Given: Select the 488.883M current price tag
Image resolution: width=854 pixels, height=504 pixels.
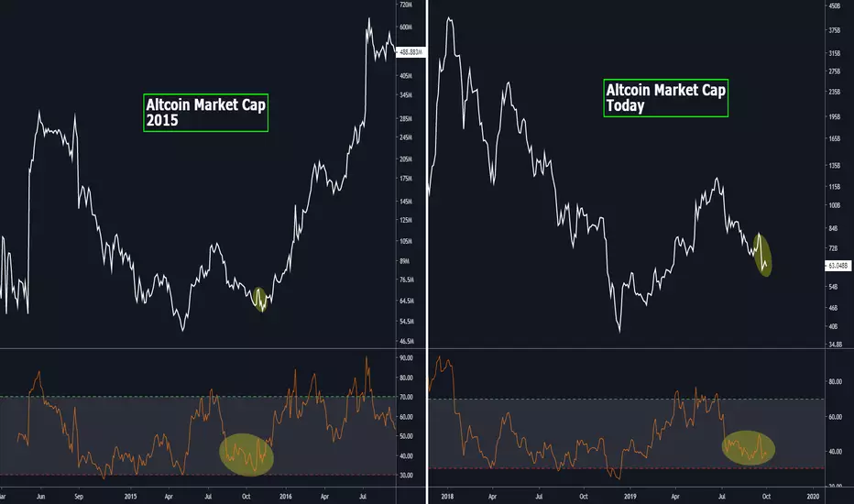Looking at the screenshot, I should [411, 52].
